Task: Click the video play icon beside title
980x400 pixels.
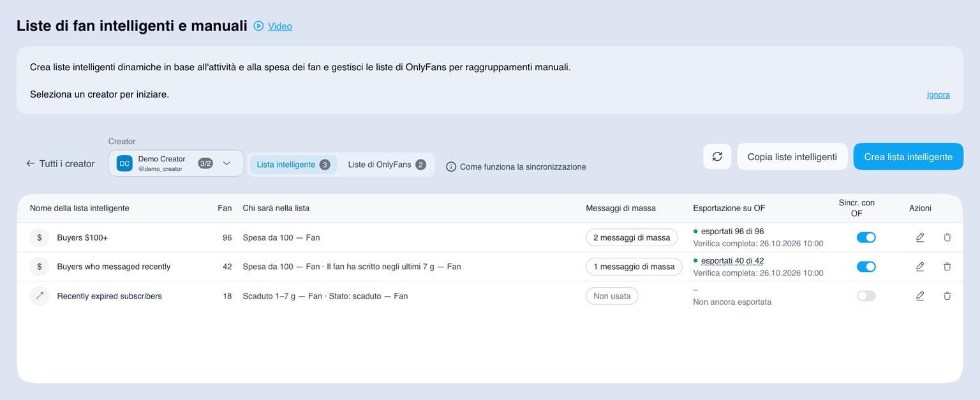Action: pos(258,26)
